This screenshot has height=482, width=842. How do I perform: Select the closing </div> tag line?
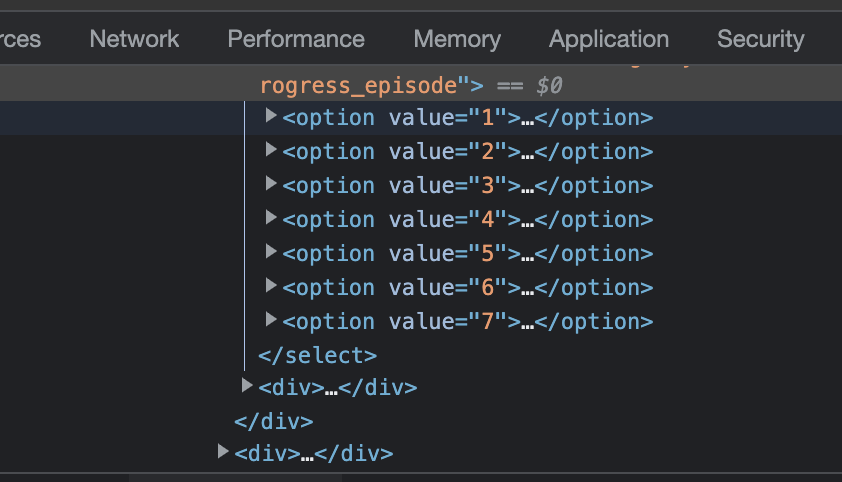click(274, 421)
